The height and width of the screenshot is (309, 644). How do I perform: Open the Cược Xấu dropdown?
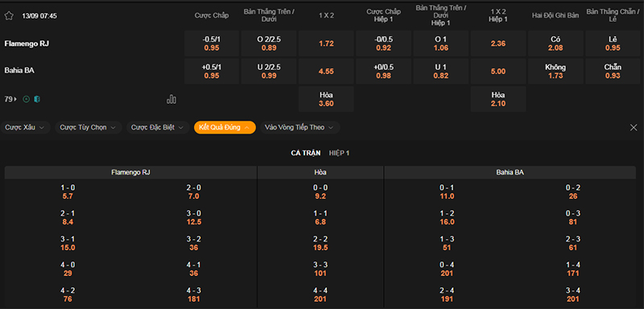25,128
